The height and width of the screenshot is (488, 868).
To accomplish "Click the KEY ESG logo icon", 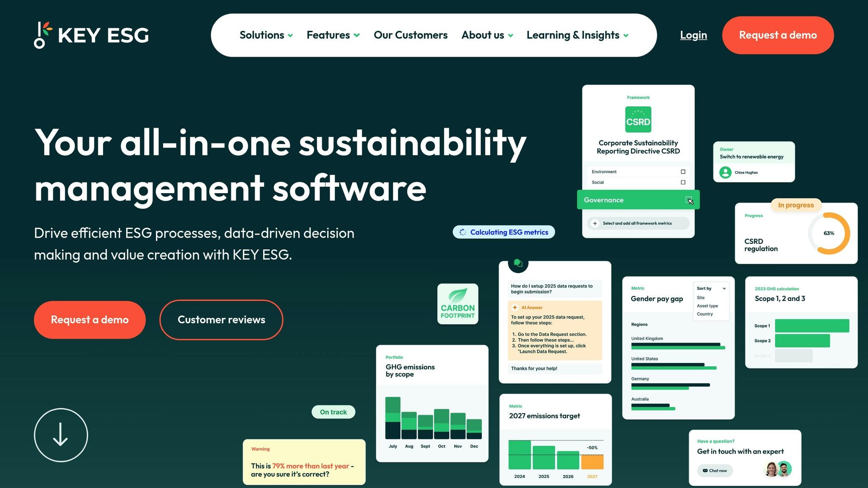I will (42, 35).
